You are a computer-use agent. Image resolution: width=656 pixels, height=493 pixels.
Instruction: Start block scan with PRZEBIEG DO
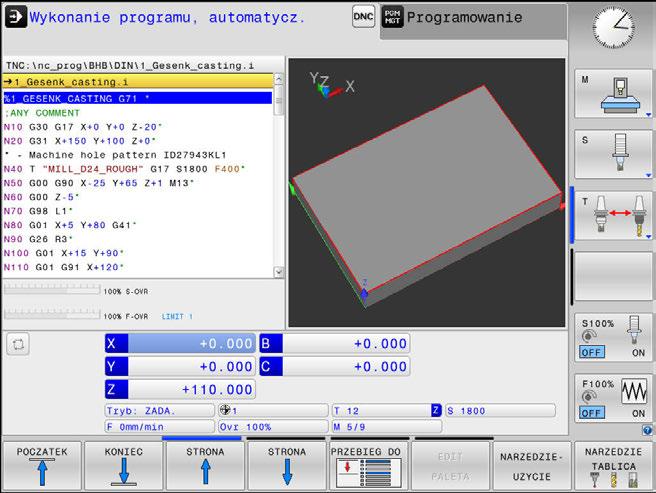pyautogui.click(x=368, y=465)
